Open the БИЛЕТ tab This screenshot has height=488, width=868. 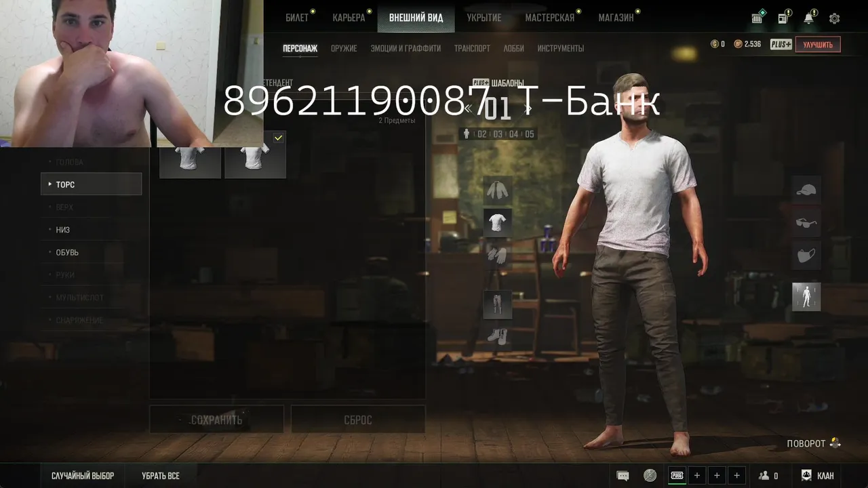297,18
